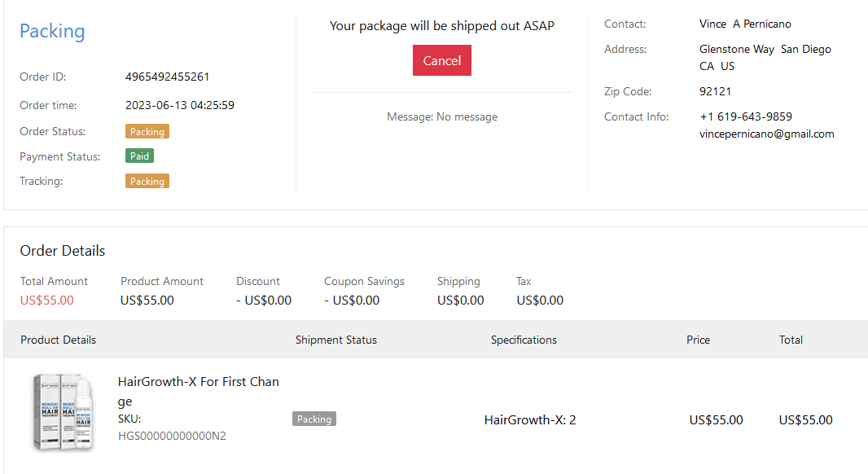This screenshot has width=868, height=474.
Task: Click the orange Packing order status badge
Action: click(x=147, y=132)
